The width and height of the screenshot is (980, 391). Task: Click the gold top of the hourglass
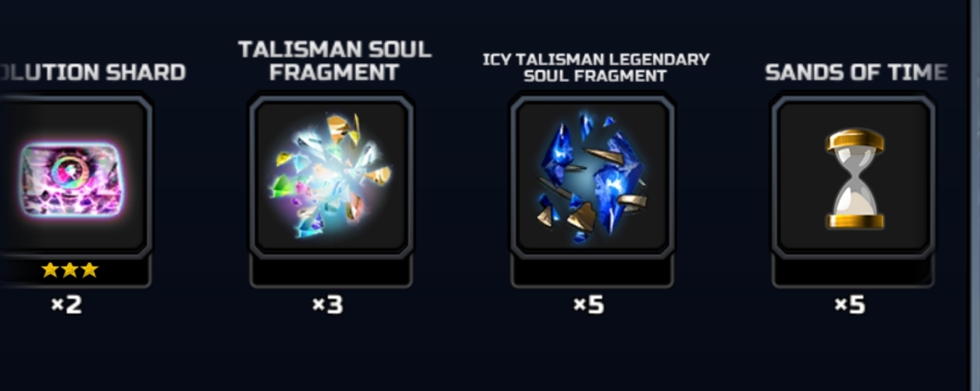[x=855, y=141]
